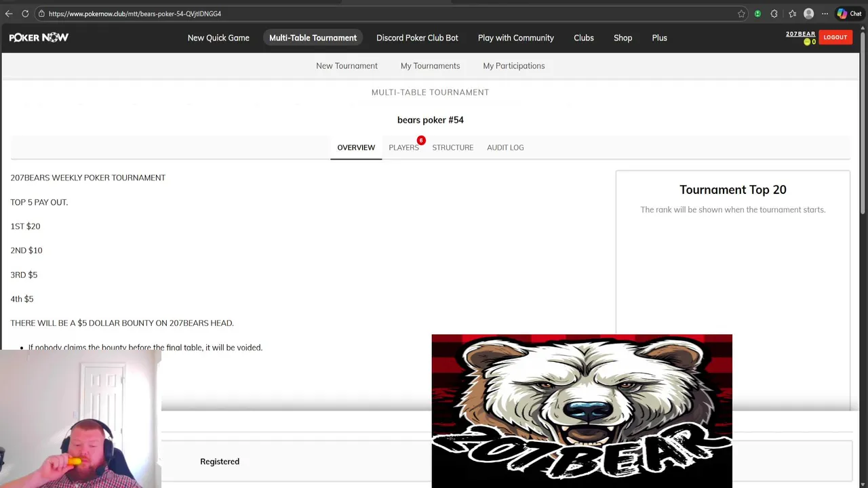Viewport: 868px width, 488px height.
Task: Click the page vertical scrollbar
Action: click(864, 122)
